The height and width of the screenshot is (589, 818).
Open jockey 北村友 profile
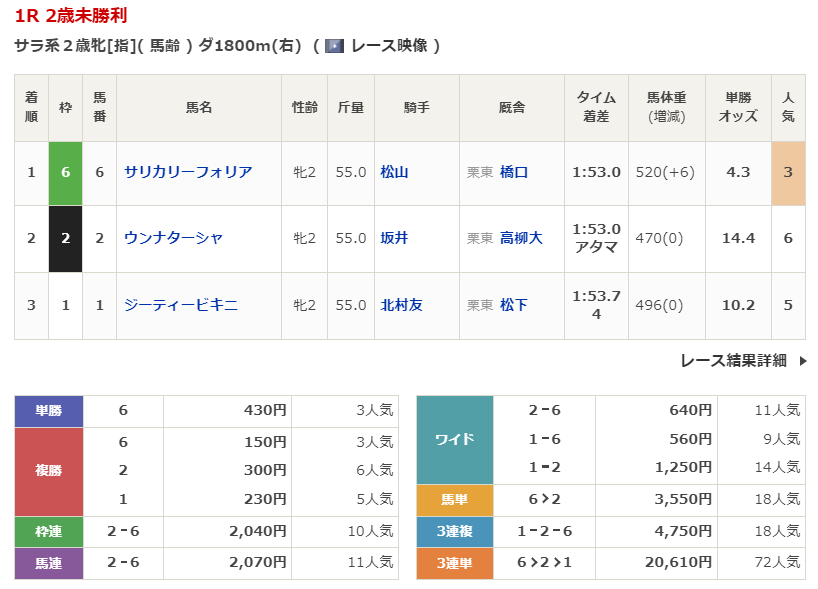402,305
